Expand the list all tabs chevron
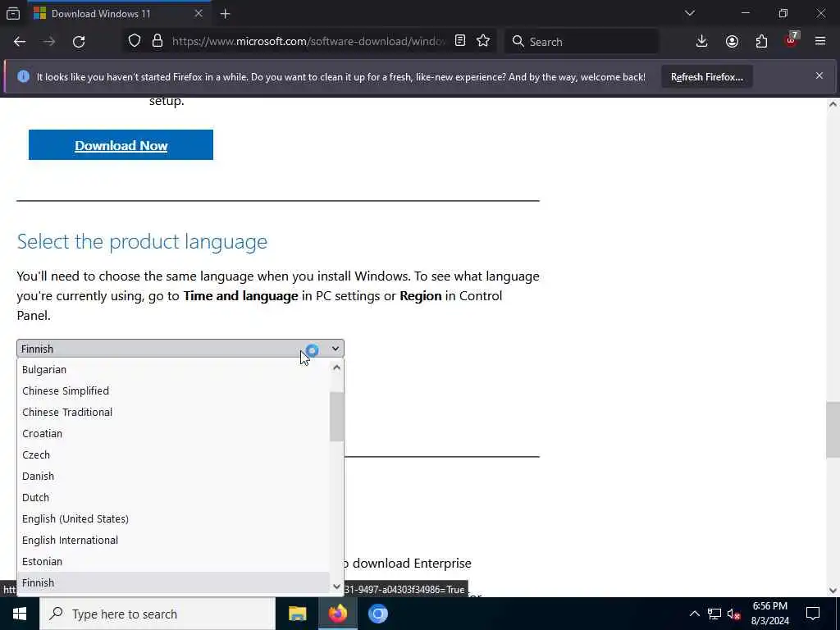Image resolution: width=840 pixels, height=630 pixels. point(689,13)
